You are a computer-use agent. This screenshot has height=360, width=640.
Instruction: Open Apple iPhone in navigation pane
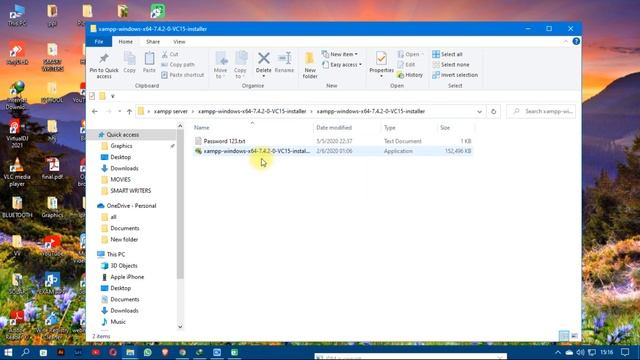127,277
